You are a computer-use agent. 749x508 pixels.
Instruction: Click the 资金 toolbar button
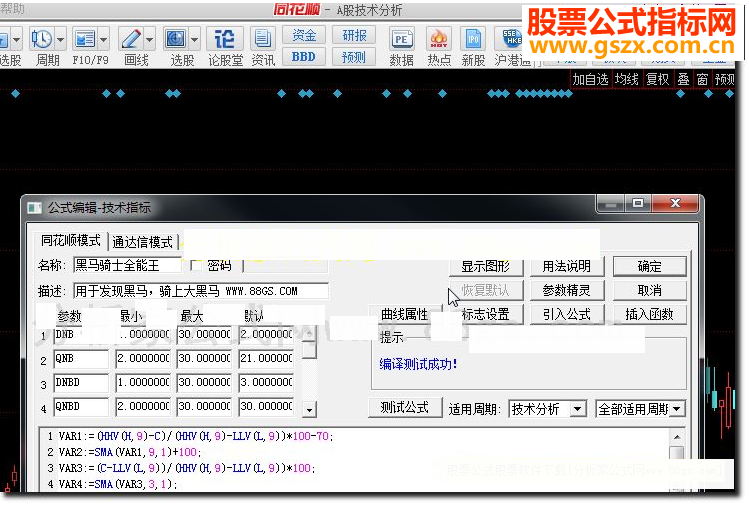click(304, 35)
